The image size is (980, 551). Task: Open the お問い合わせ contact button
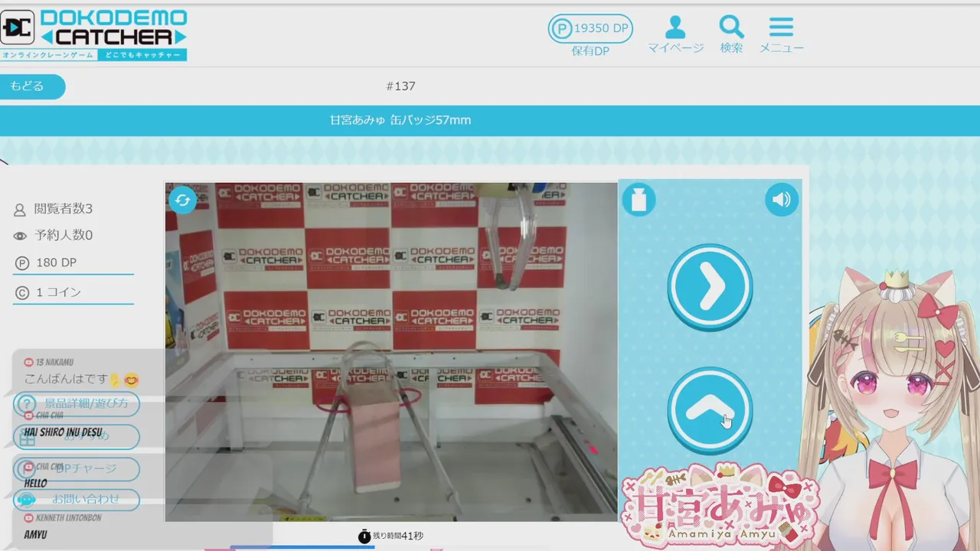click(x=77, y=500)
